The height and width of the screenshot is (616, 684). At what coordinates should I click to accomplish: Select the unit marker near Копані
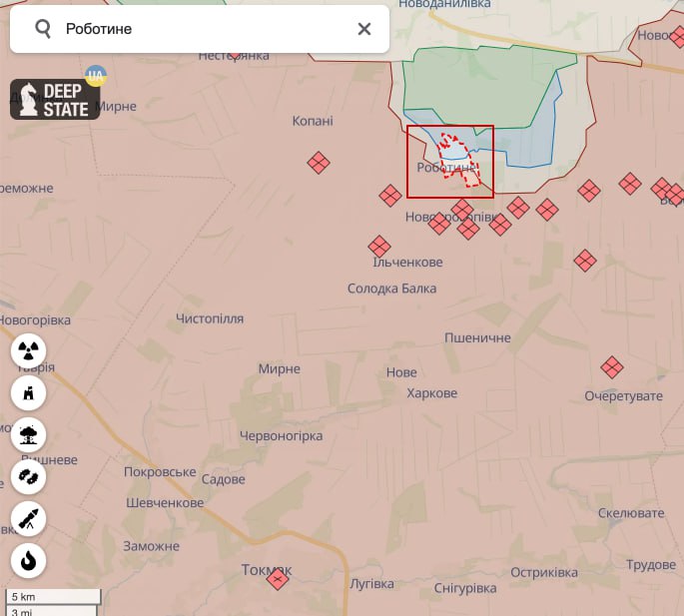319,162
